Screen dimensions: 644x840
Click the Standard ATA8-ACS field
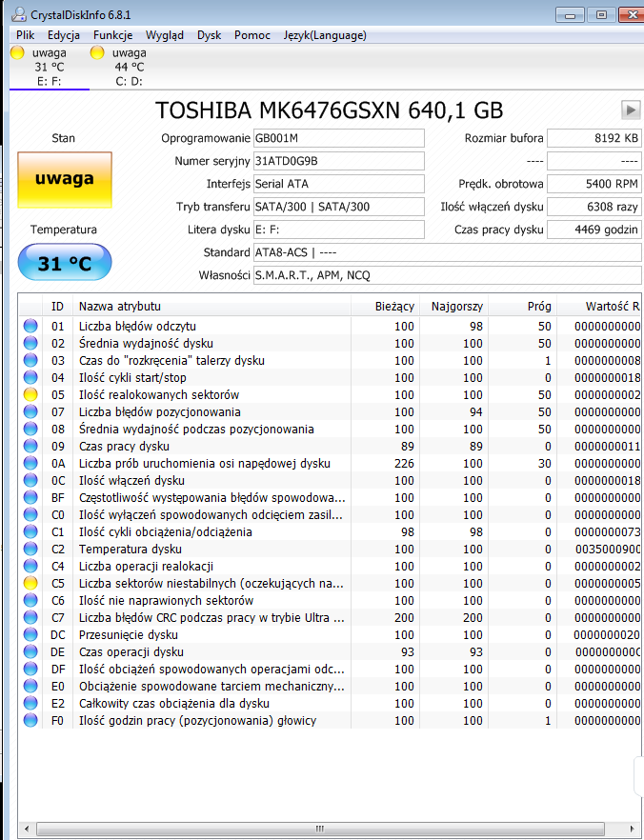click(x=448, y=252)
